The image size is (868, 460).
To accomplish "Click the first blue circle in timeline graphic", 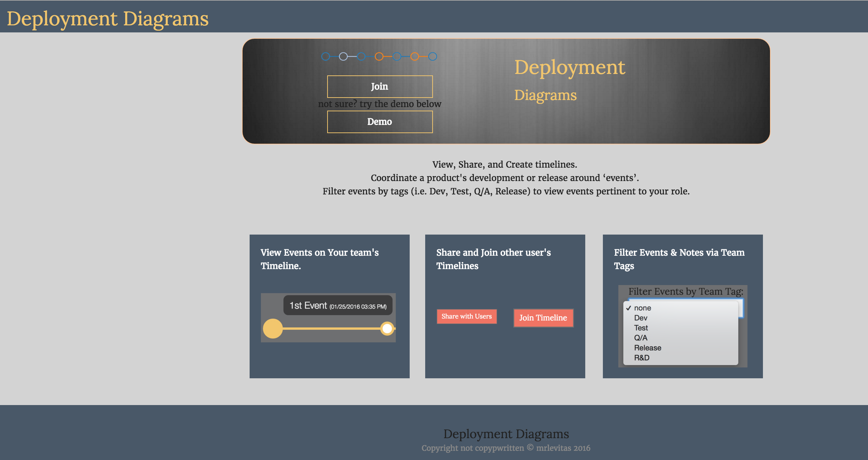I will tap(325, 56).
